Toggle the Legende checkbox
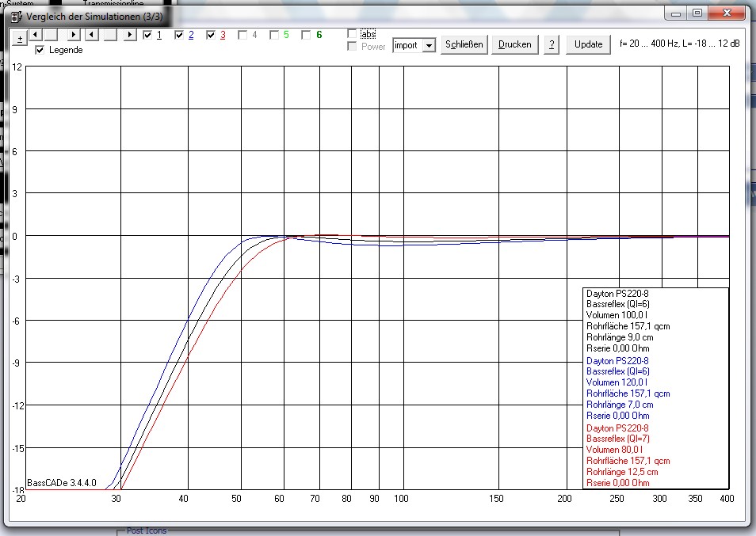 pos(40,50)
